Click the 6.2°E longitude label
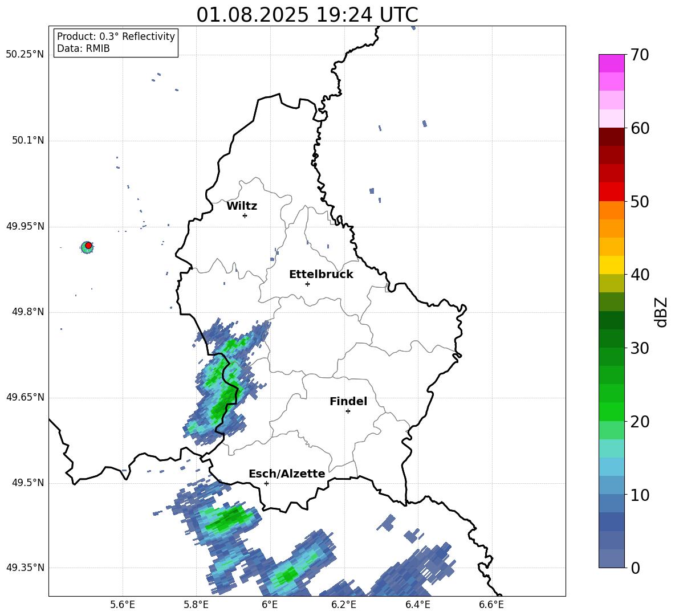 click(344, 605)
